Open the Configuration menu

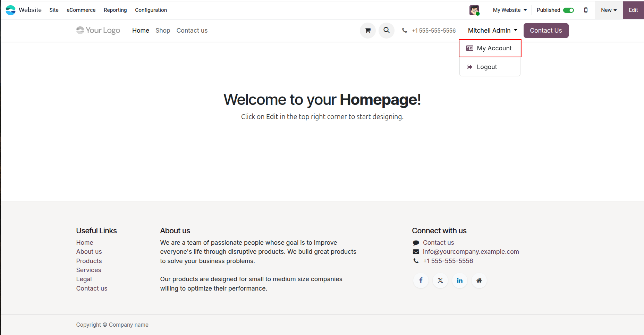point(151,10)
